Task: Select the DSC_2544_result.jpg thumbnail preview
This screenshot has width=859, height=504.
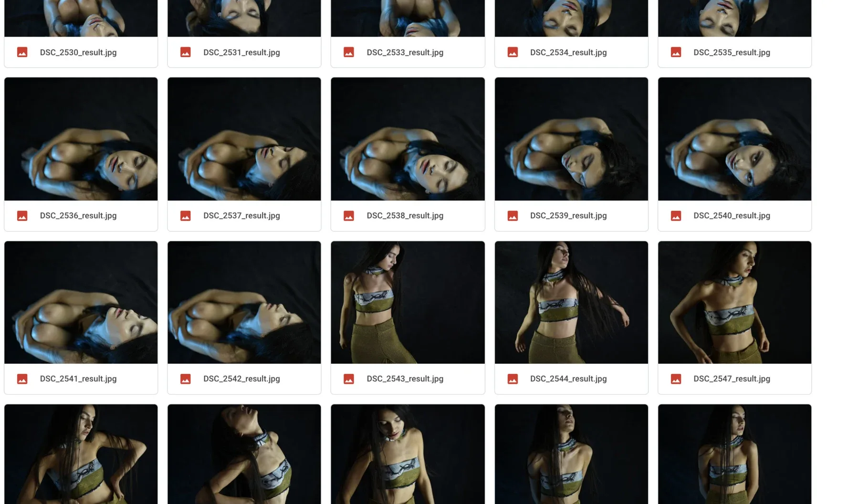Action: [571, 302]
